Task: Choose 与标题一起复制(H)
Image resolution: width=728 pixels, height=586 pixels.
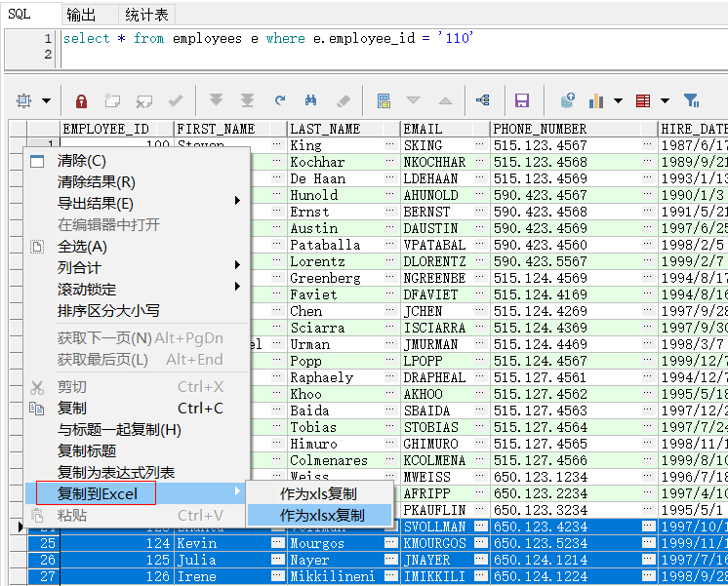Action: click(135, 430)
